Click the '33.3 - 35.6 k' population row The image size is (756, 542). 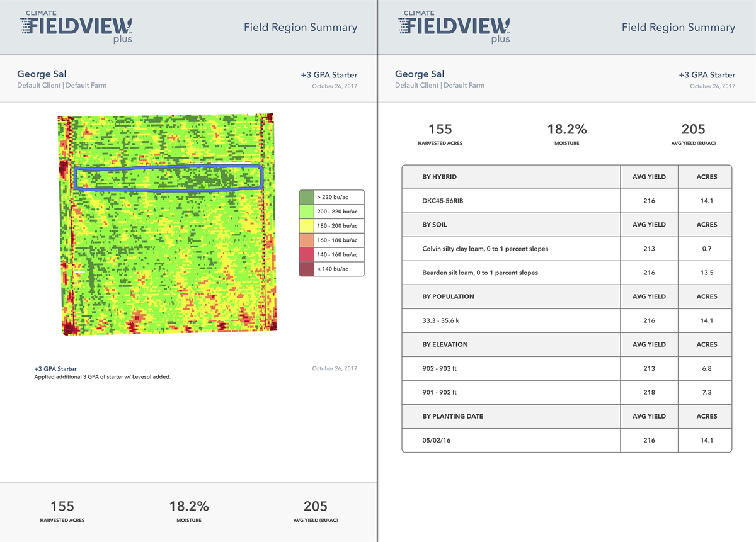pos(567,320)
